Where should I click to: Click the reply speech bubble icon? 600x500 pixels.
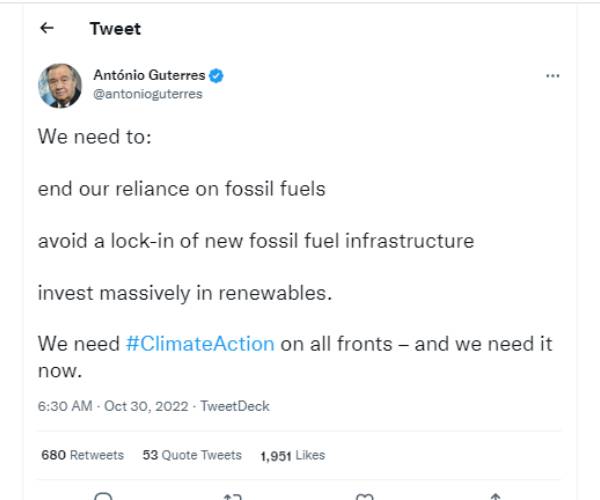[x=103, y=495]
